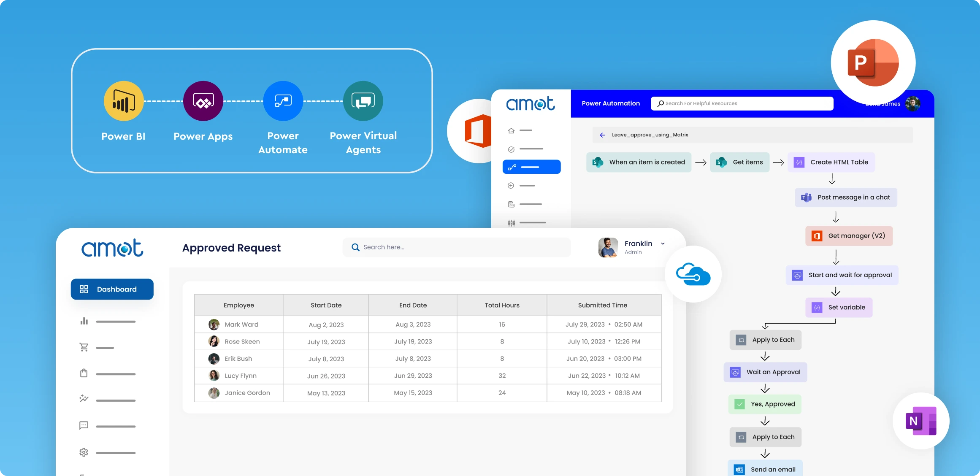Open the settings gear sidebar icon

pos(84,452)
